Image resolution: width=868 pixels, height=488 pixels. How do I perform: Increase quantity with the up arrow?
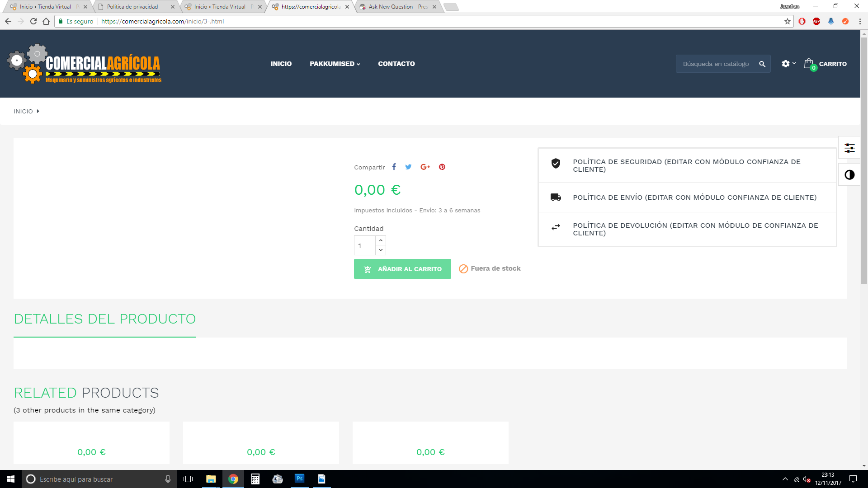pos(381,240)
